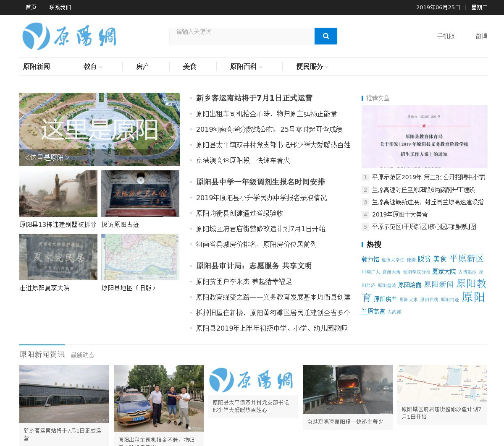504x446 pixels.
Task: View the 原阳县地图 (旧版) map thumbnail
Action: tap(140, 257)
